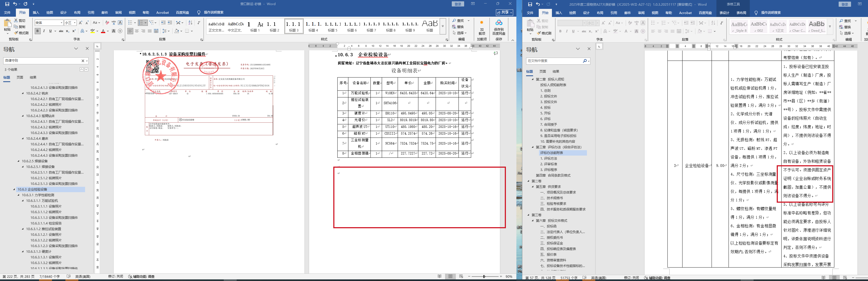The height and width of the screenshot is (281, 868).
Task: Justify text in left Word window
Action: (150, 31)
